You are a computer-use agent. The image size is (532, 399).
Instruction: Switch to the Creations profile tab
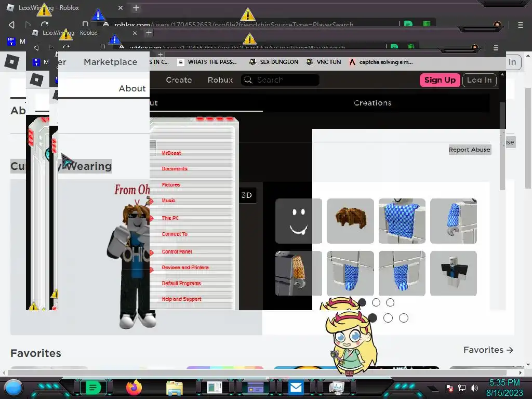click(373, 103)
